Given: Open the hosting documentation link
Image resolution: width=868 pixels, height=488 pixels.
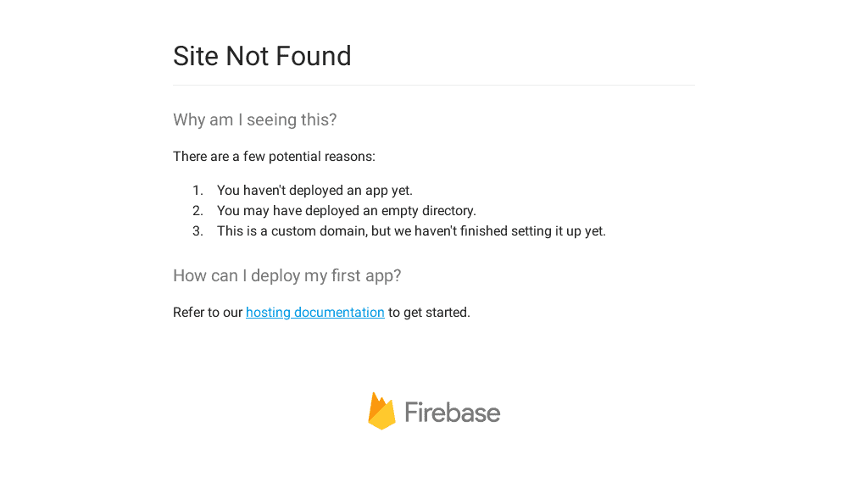Looking at the screenshot, I should [315, 313].
